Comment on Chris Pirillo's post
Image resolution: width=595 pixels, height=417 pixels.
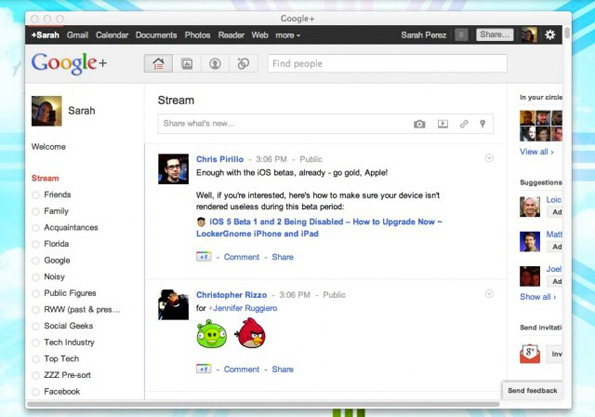pyautogui.click(x=241, y=257)
